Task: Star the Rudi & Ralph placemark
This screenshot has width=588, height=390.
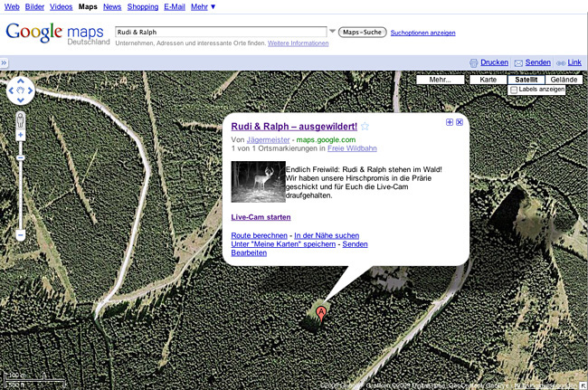Action: tap(365, 127)
